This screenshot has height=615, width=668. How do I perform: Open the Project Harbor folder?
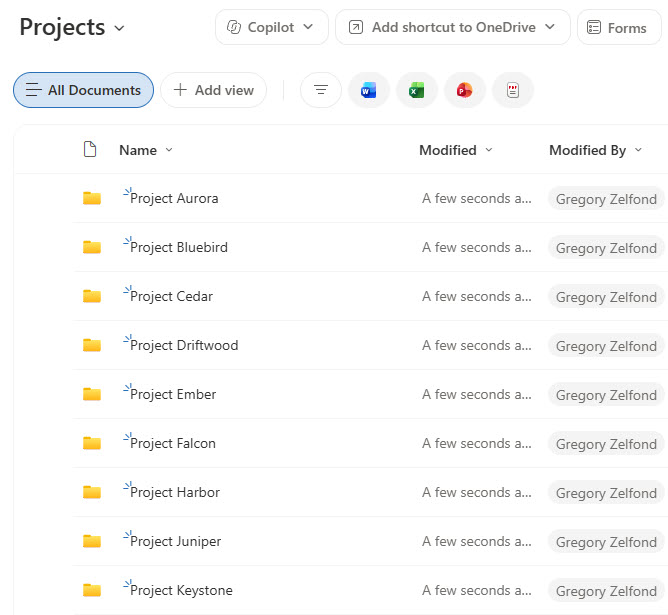pyautogui.click(x=175, y=492)
